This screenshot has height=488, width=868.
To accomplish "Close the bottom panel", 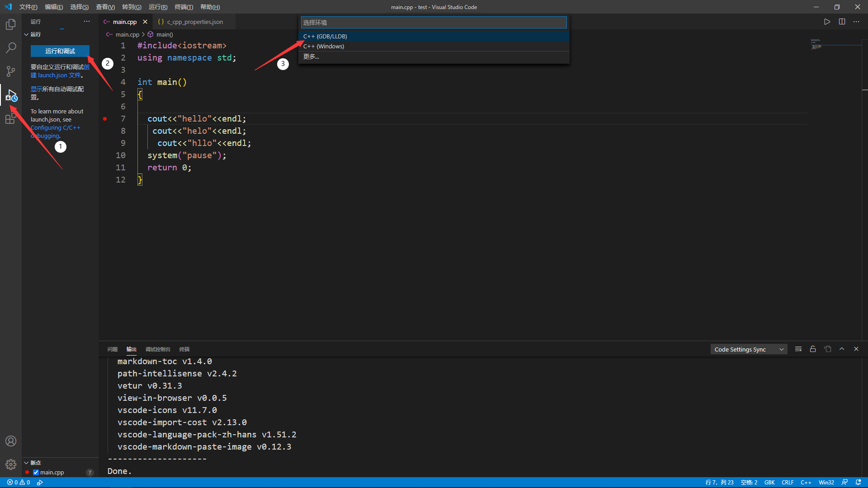I will click(856, 349).
